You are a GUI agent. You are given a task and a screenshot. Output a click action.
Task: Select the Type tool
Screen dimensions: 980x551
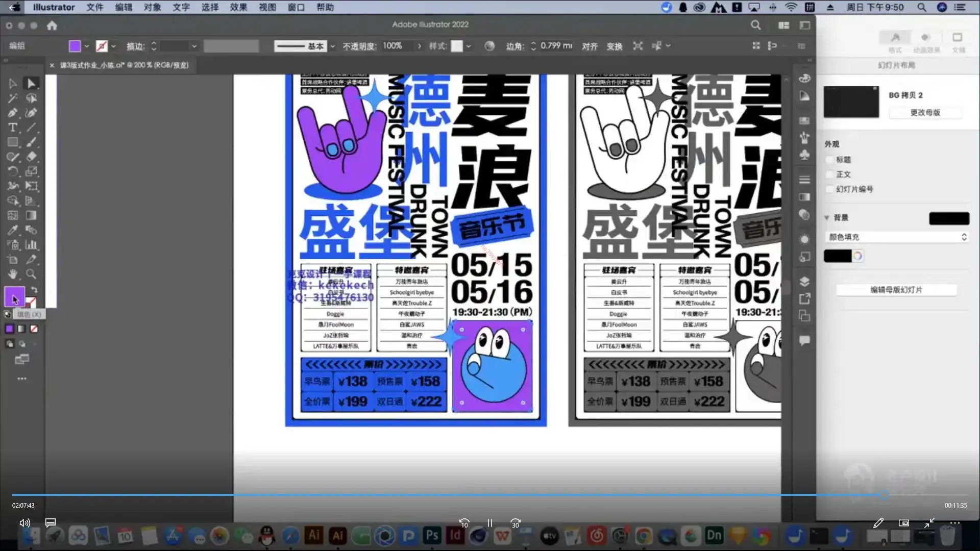(13, 128)
